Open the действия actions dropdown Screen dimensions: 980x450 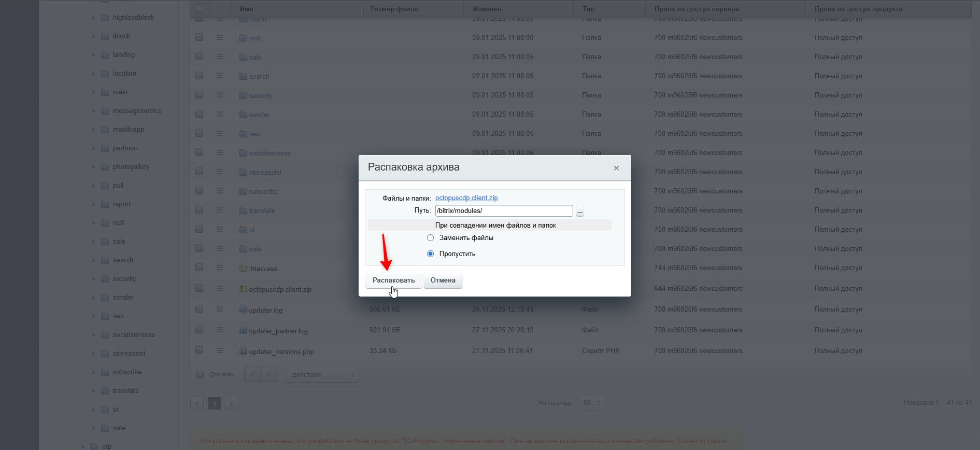coord(321,374)
